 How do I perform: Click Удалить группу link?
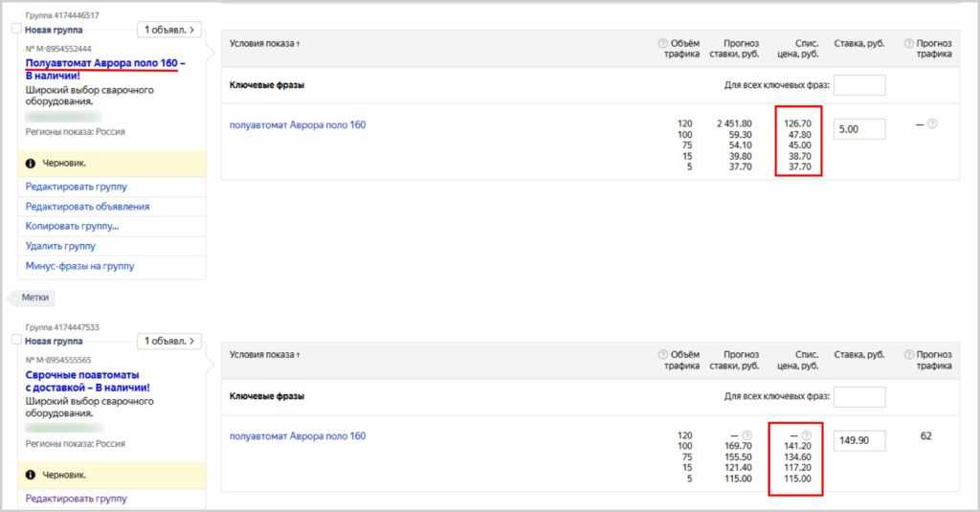[60, 246]
